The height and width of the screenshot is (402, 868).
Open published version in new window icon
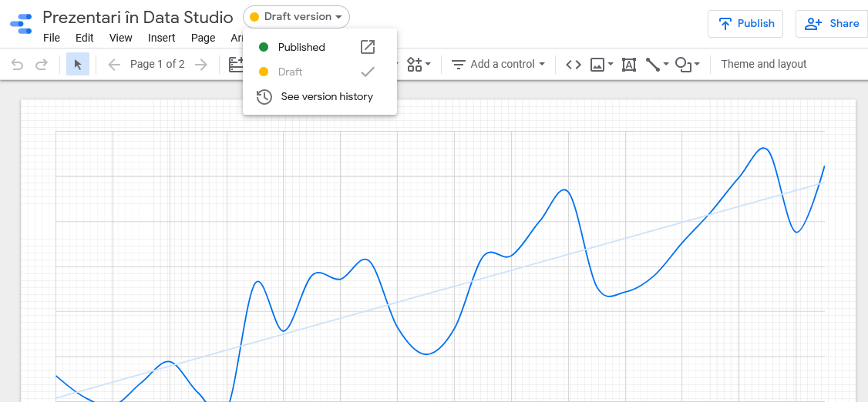(368, 47)
